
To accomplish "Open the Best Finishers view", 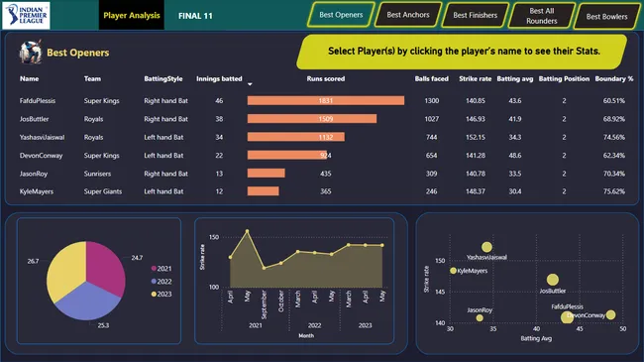I will pyautogui.click(x=476, y=15).
